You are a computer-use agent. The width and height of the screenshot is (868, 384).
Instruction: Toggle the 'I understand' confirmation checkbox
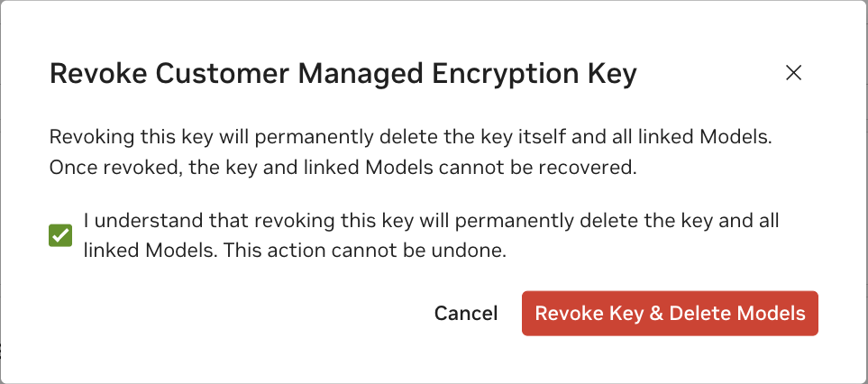pos(60,236)
